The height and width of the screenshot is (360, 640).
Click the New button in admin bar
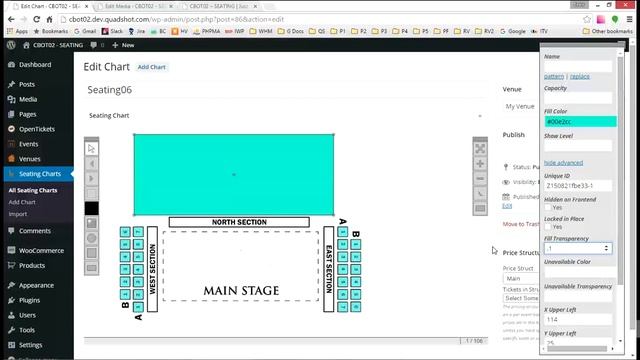(123, 45)
